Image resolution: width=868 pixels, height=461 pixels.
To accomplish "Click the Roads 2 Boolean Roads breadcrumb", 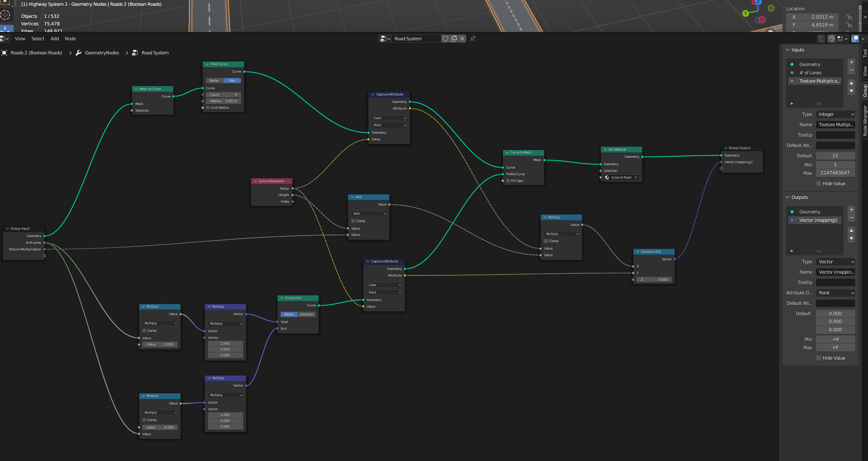I will click(x=37, y=53).
